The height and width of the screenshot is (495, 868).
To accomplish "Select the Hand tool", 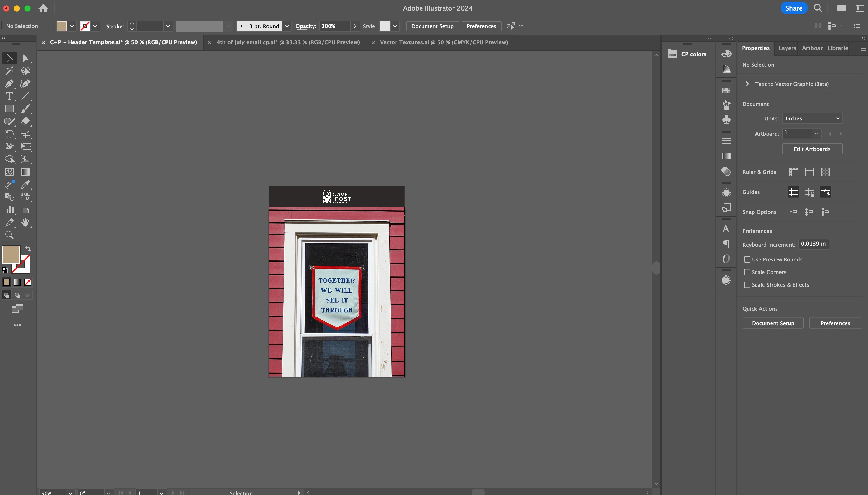I will [x=25, y=223].
